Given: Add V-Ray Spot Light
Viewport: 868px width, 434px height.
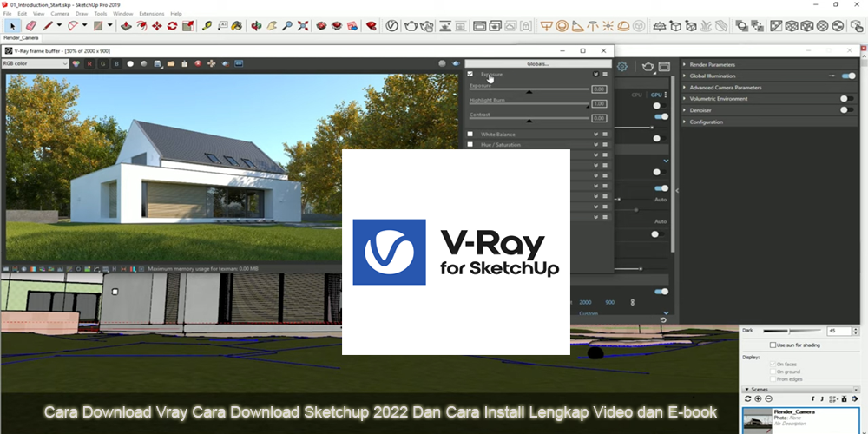Looking at the screenshot, I should click(x=577, y=25).
